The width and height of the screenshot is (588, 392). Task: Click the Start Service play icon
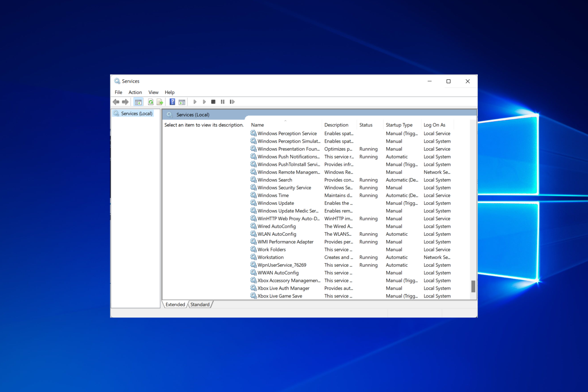(195, 102)
